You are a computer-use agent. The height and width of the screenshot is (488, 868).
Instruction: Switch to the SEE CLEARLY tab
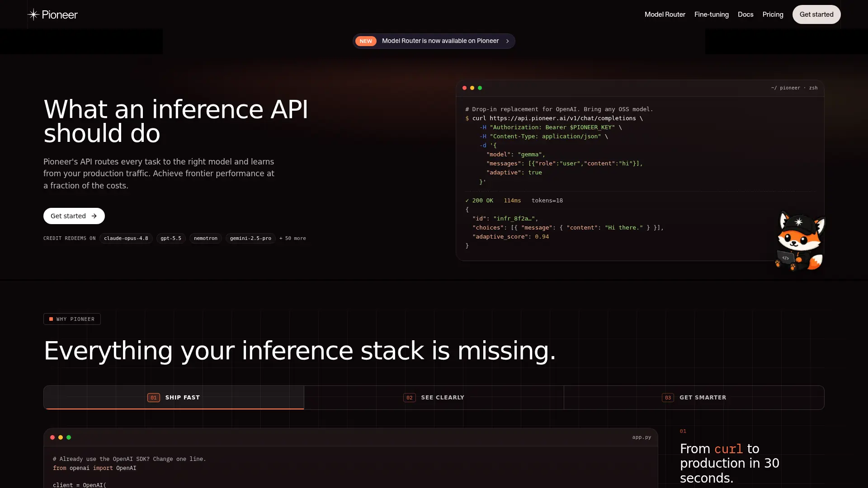click(434, 398)
